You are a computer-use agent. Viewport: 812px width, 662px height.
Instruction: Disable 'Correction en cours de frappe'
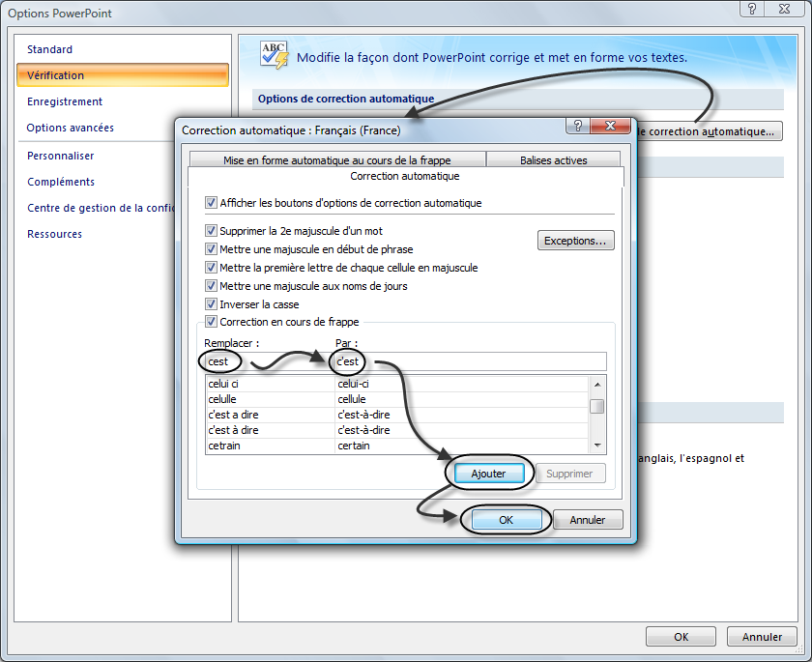(212, 322)
